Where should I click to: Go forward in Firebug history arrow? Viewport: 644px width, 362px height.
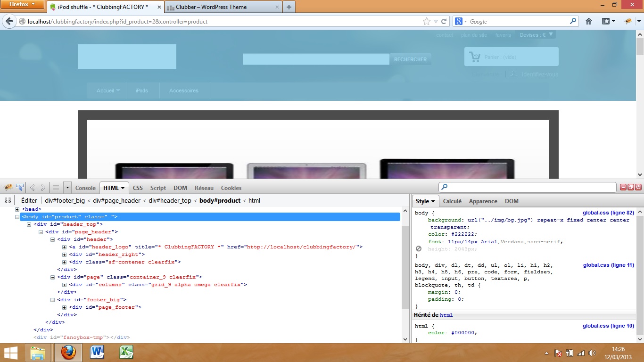coord(43,188)
